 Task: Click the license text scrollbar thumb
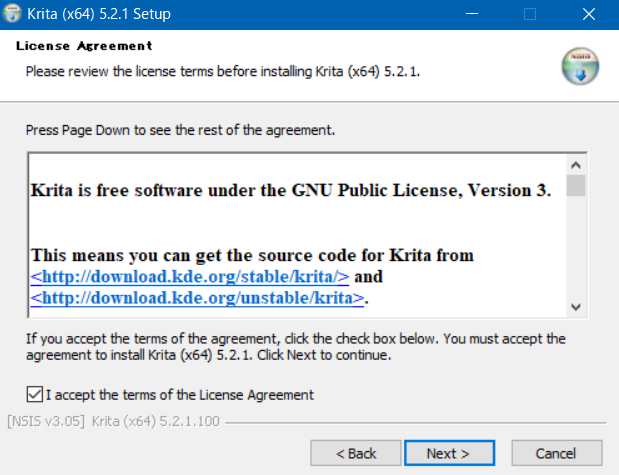point(576,186)
